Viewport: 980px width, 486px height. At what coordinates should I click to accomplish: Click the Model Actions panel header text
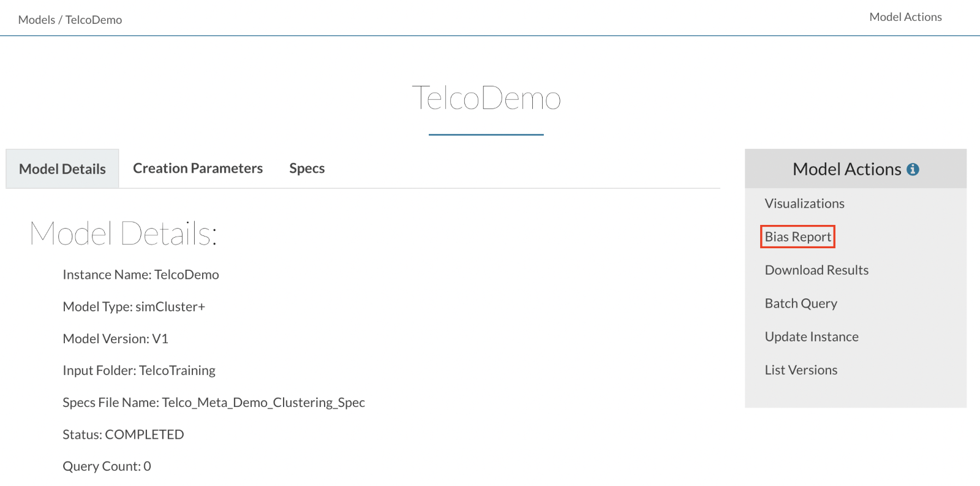pyautogui.click(x=846, y=169)
